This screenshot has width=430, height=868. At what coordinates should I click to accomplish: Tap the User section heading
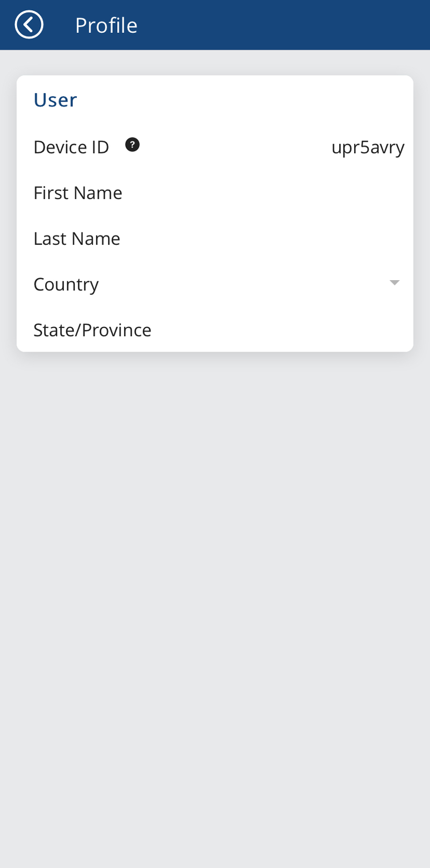point(55,100)
